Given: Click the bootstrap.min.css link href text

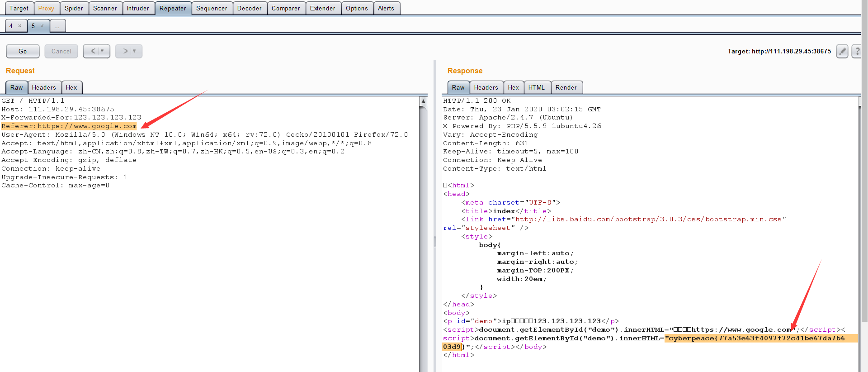Looking at the screenshot, I should 649,219.
